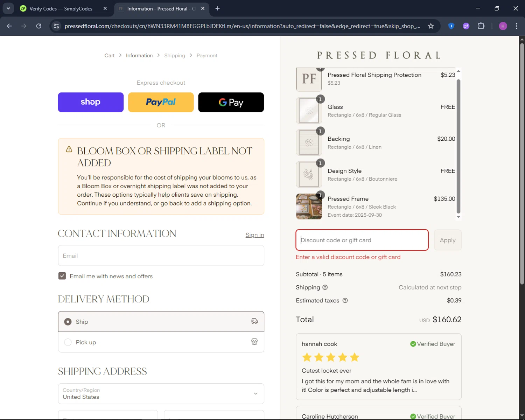Click the Pressed Floral Shipping Protection thumbnail
This screenshot has width=525, height=420.
tap(309, 79)
